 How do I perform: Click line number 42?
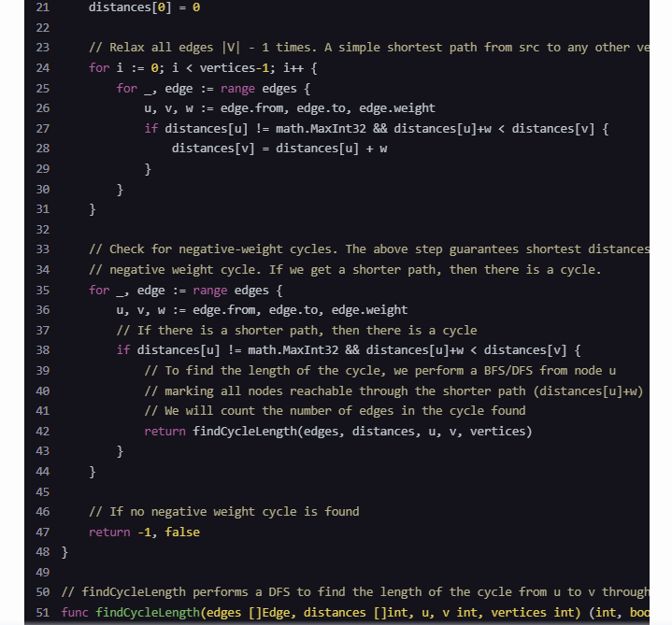click(x=42, y=431)
